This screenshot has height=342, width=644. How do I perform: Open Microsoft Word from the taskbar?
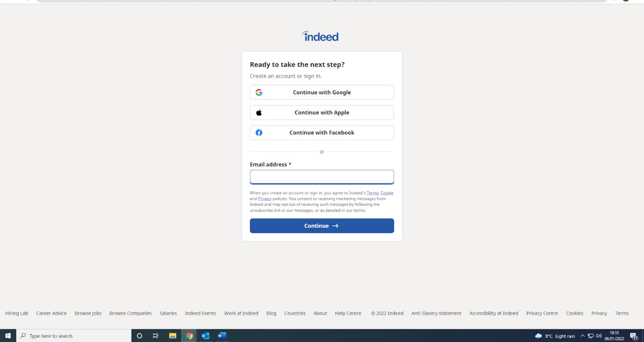222,336
